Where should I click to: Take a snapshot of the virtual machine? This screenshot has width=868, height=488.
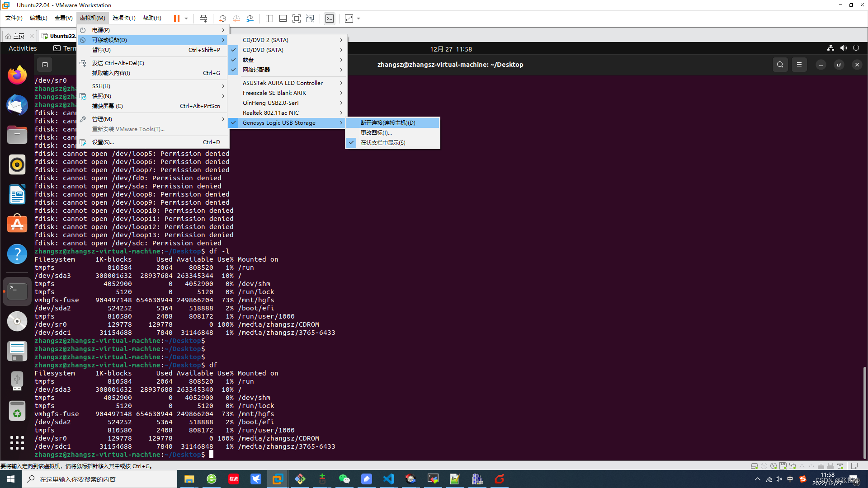click(x=222, y=19)
